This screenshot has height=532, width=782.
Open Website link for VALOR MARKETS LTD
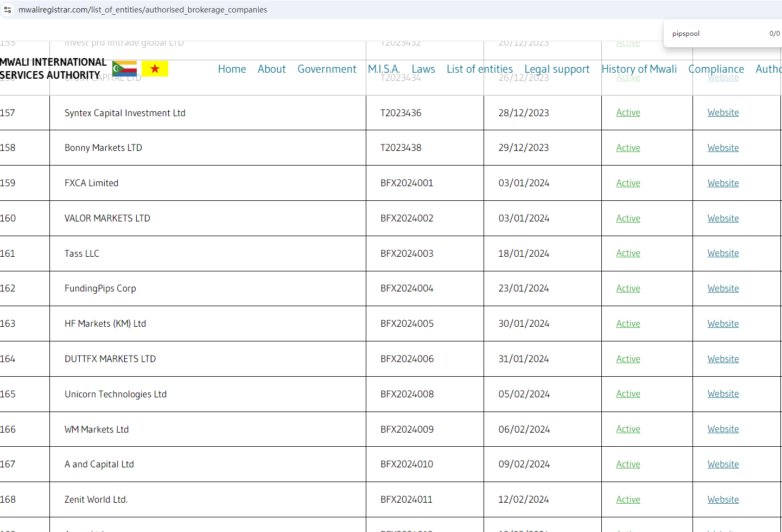point(723,218)
